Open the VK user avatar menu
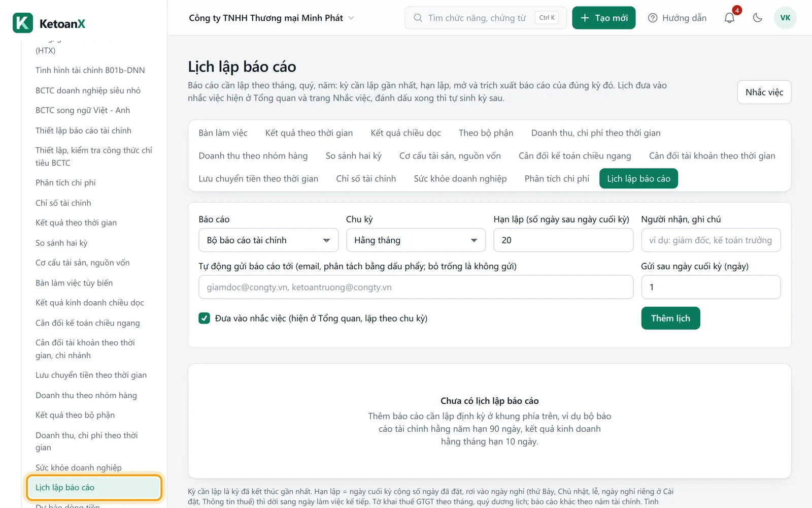Screen dimensions: 812x508 [x=785, y=18]
